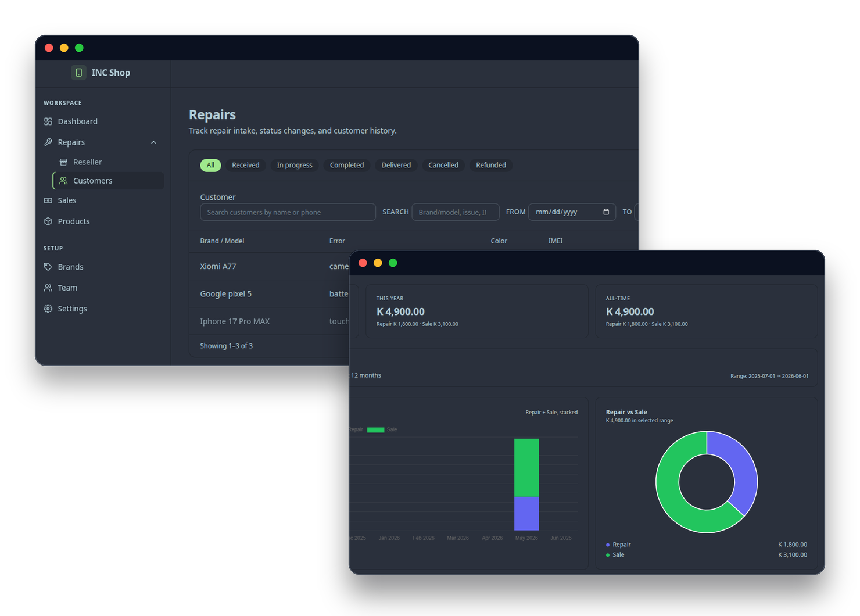Click the THIS YEAR total card
This screenshot has width=860, height=616.
(477, 311)
